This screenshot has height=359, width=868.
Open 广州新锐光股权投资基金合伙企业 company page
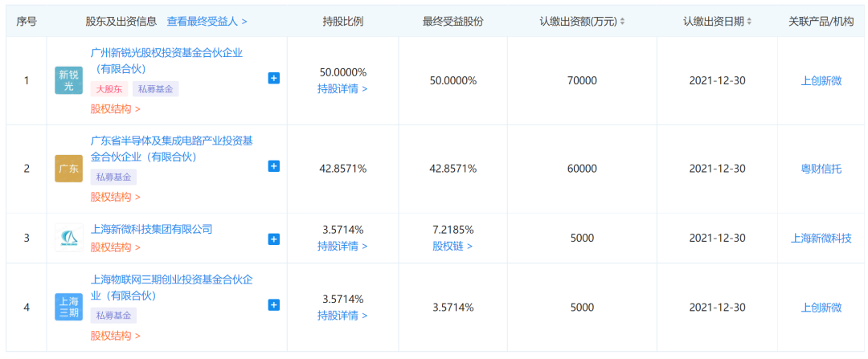point(166,61)
